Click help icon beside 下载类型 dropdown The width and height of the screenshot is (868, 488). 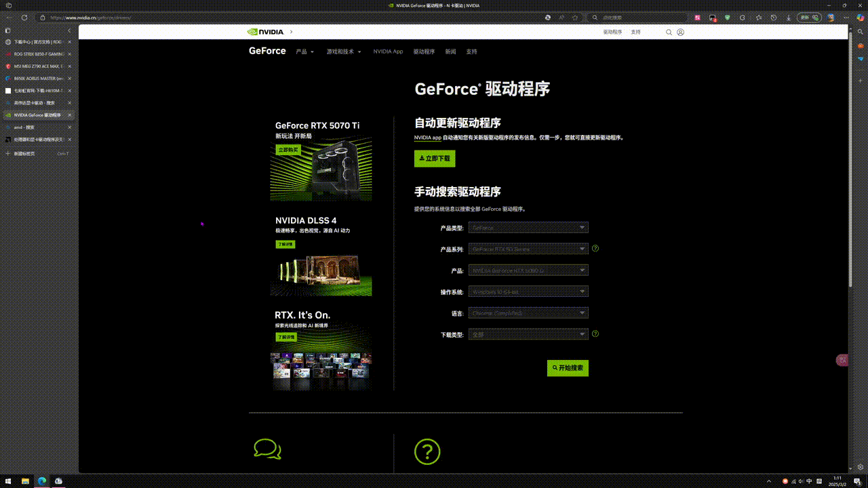(x=595, y=333)
